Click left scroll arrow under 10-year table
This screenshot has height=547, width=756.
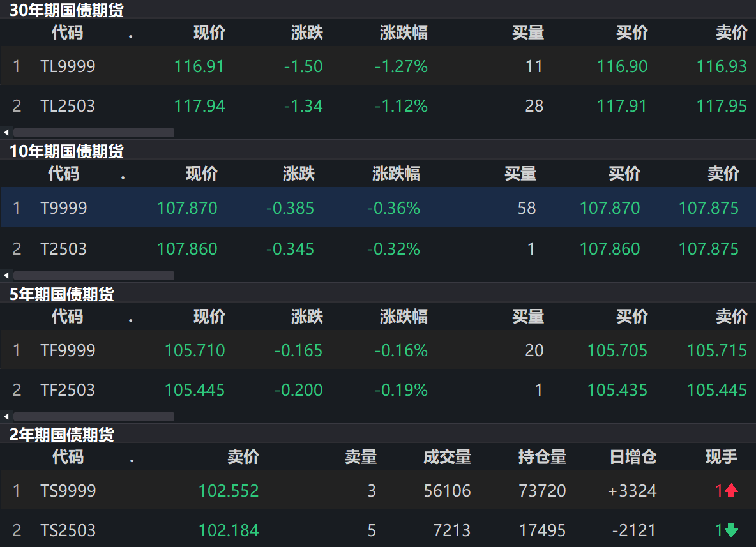tap(5, 275)
